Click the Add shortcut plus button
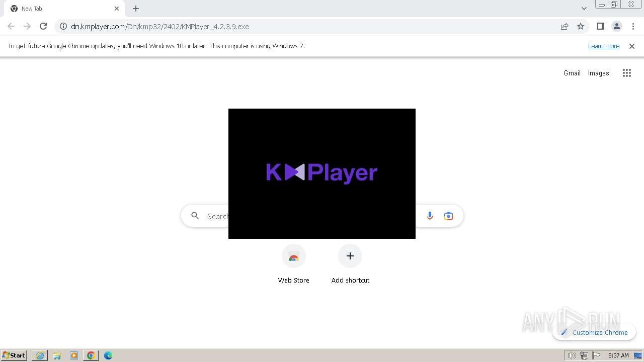 (x=350, y=256)
